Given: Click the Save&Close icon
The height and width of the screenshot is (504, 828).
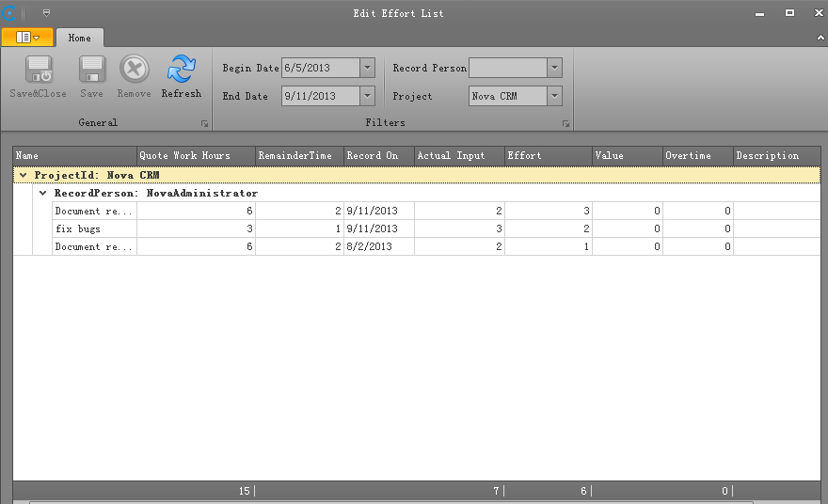Looking at the screenshot, I should coord(38,71).
